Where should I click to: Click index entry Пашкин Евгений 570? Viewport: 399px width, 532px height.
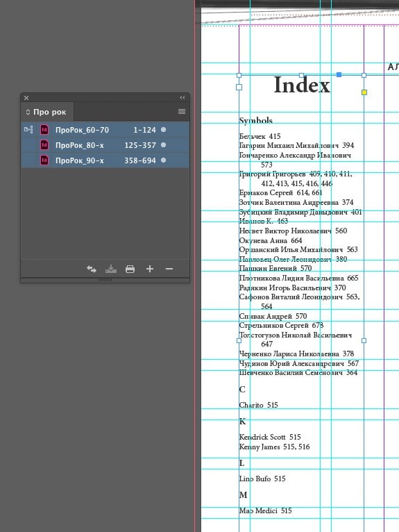click(275, 268)
